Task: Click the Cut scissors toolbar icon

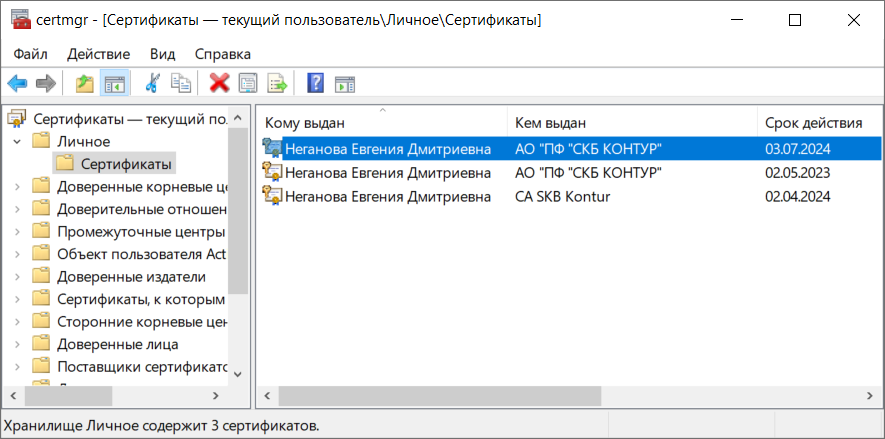Action: (x=152, y=84)
